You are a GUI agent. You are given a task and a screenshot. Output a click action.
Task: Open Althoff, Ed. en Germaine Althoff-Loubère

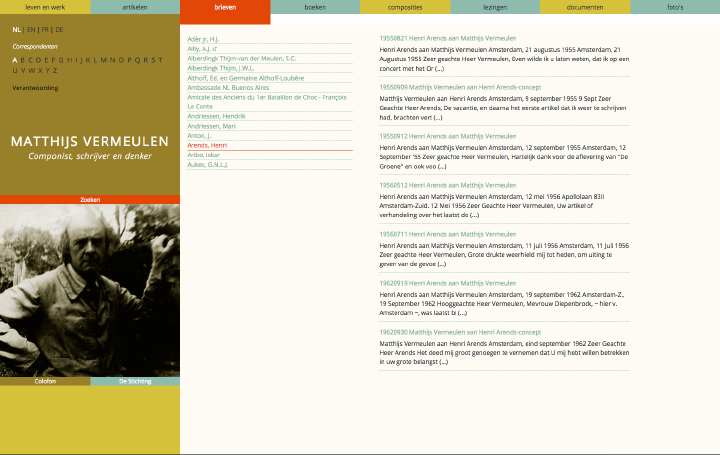[x=246, y=78]
